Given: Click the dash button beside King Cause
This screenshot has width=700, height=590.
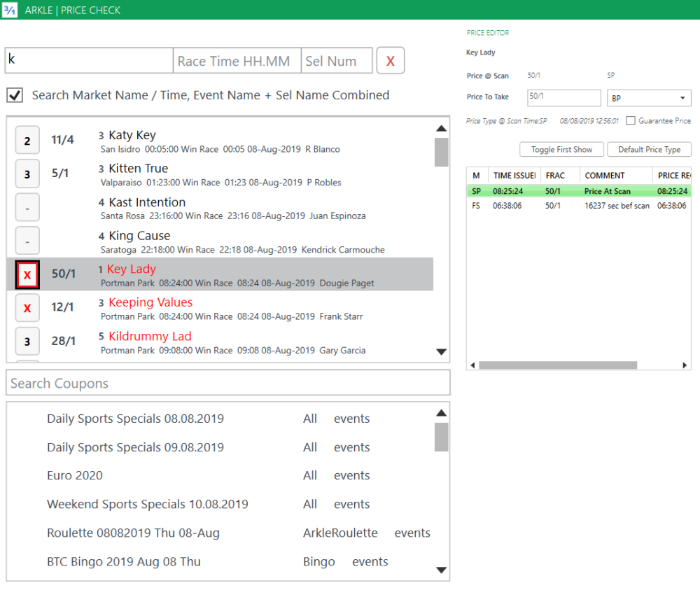Looking at the screenshot, I should [27, 241].
